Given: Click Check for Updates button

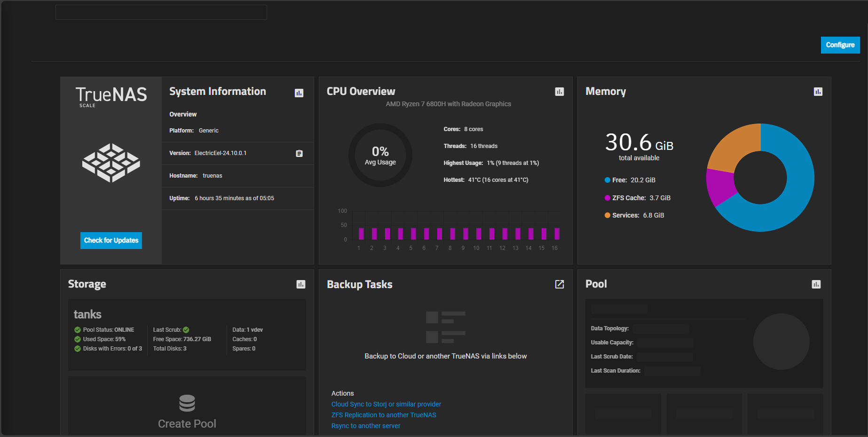Looking at the screenshot, I should pos(111,241).
